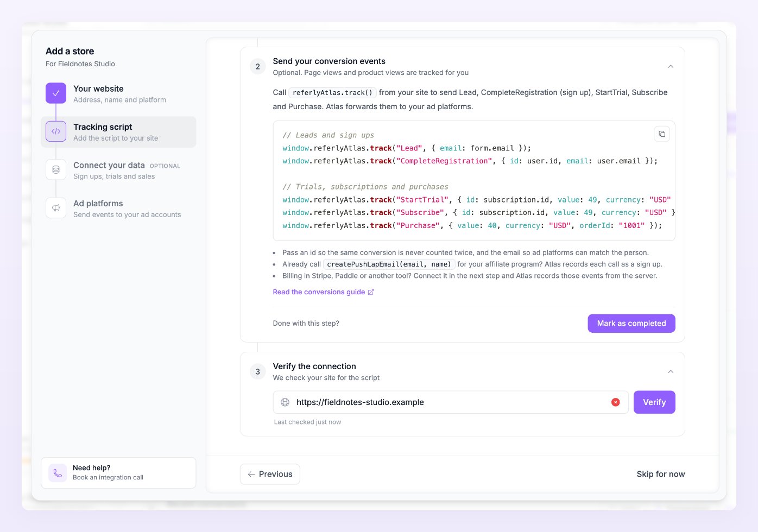Click the Verify button
This screenshot has height=532, width=758.
pos(654,402)
